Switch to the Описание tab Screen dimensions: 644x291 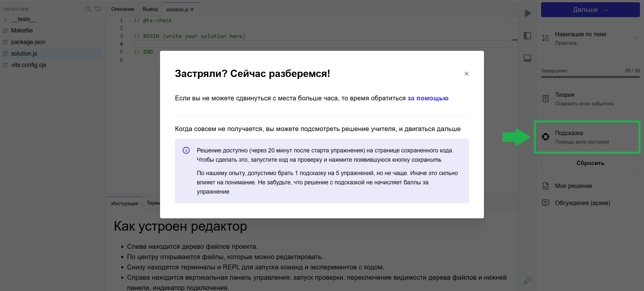123,9
